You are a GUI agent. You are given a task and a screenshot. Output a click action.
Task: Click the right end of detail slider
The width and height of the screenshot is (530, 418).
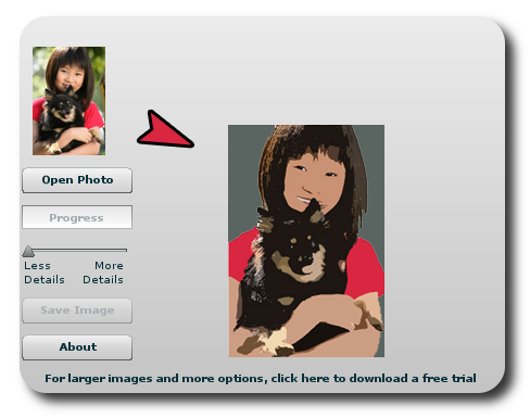coord(126,250)
